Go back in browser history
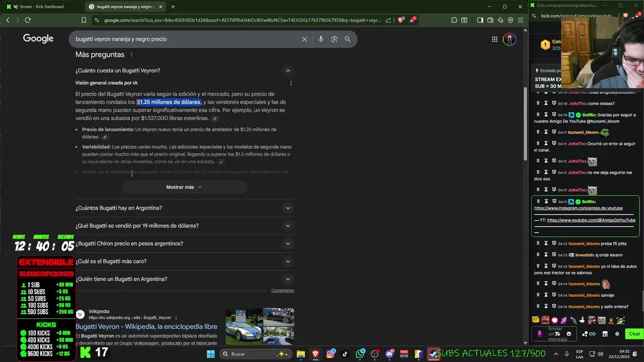The width and height of the screenshot is (644, 362). tap(8, 20)
